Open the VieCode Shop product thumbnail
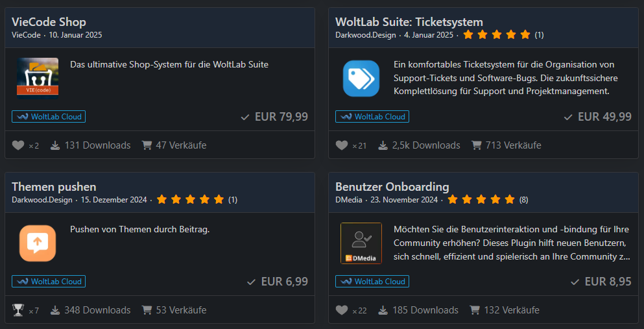The width and height of the screenshot is (644, 329). tap(38, 77)
